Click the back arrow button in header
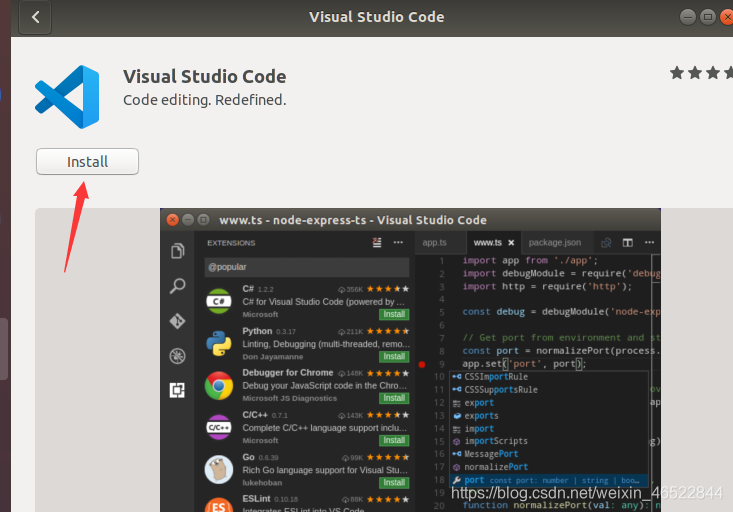733x512 pixels. tap(35, 17)
